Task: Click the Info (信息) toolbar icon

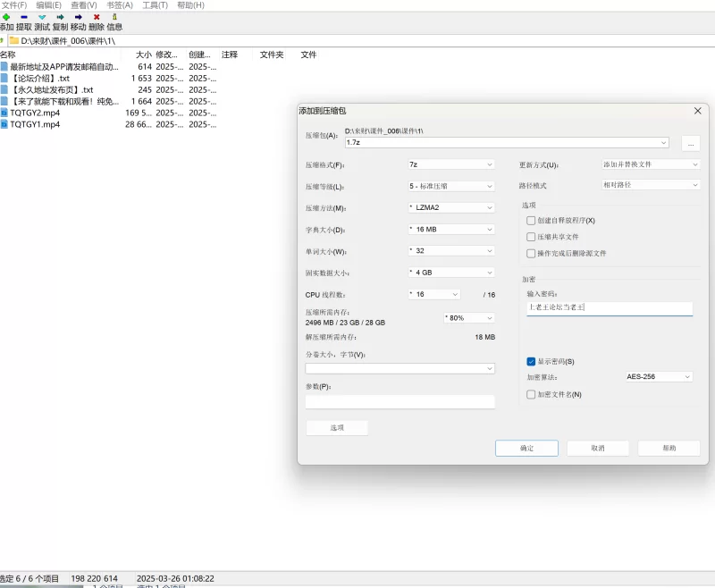Action: [x=114, y=17]
